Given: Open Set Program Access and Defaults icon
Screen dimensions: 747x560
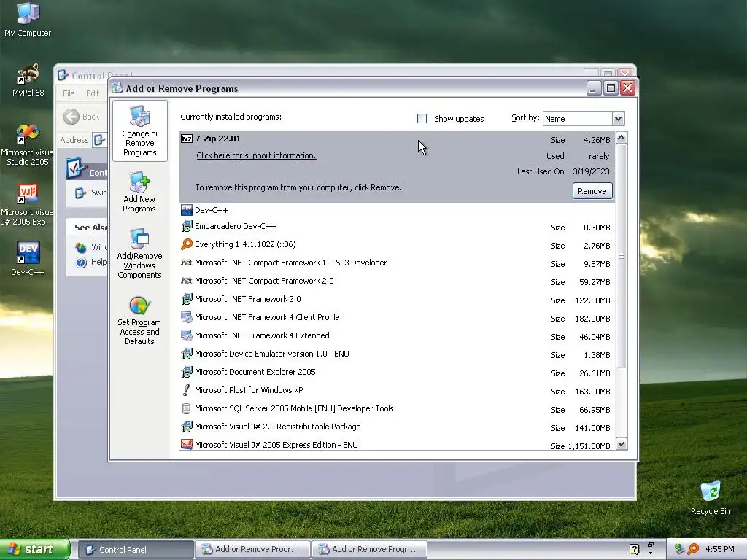Looking at the screenshot, I should pos(139,306).
